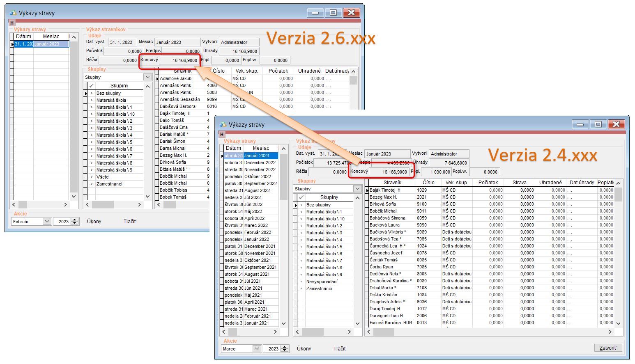The height and width of the screenshot is (364, 635).
Task: Click the H icon in Verzia 2.4 window
Action: (x=222, y=134)
